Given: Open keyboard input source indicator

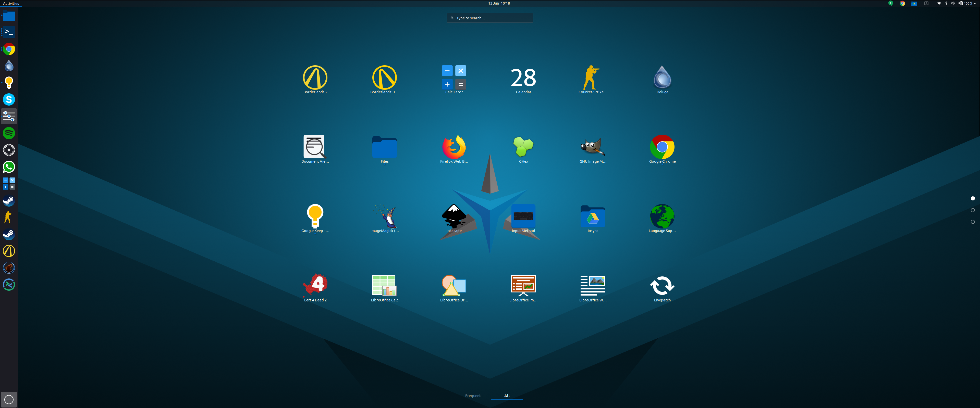Looking at the screenshot, I should tap(926, 3).
